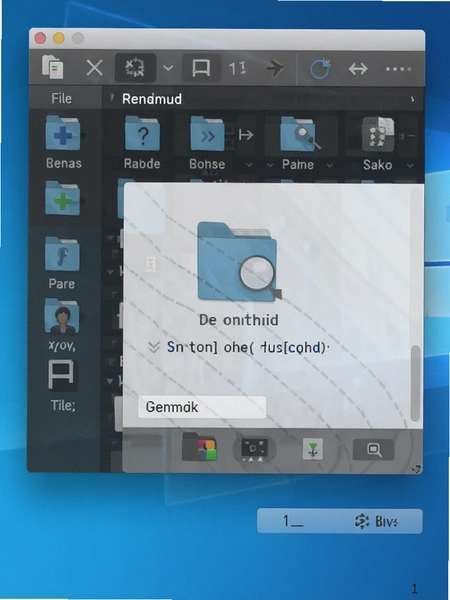This screenshot has height=600, width=450.
Task: Click the camera screenshot icon in bottom bar
Action: (254, 449)
